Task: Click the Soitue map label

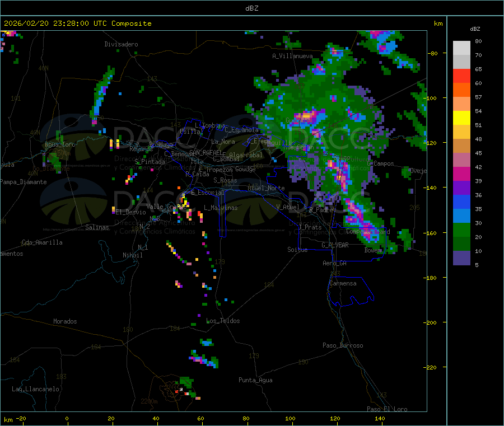Action: pos(297,250)
